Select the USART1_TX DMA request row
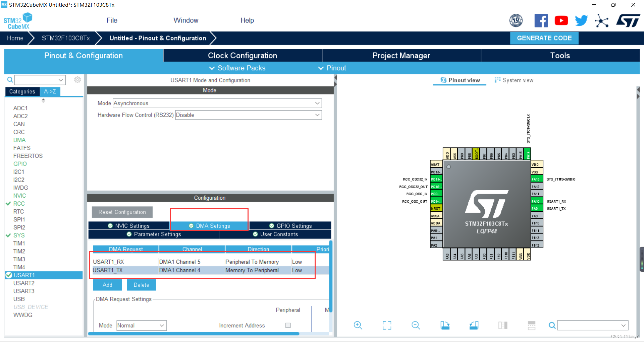 click(211, 270)
